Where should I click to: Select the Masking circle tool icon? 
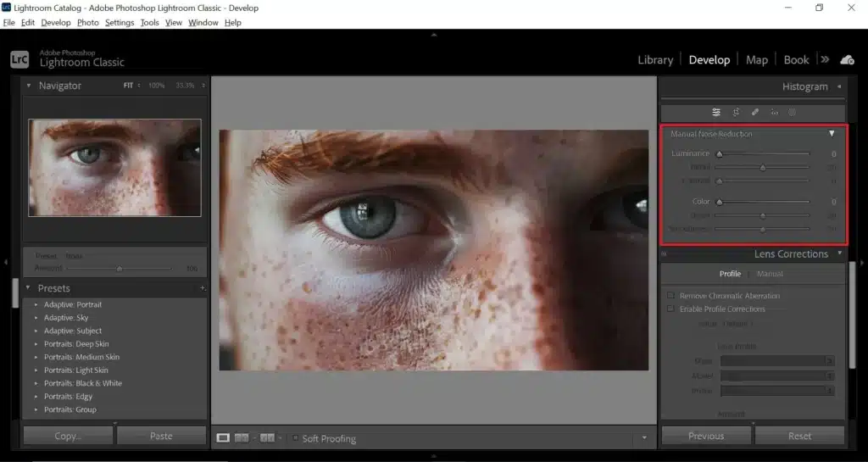(x=793, y=112)
